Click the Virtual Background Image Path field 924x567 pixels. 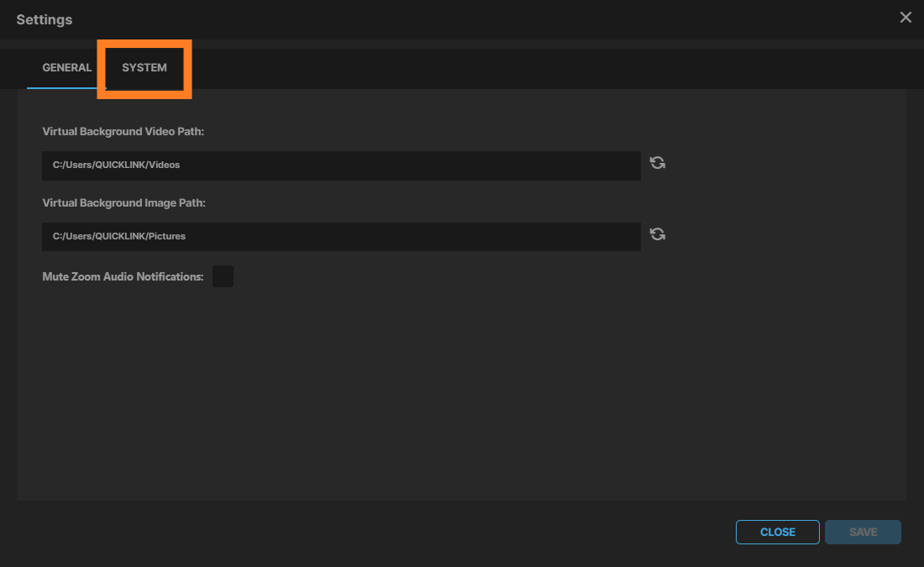click(x=341, y=237)
